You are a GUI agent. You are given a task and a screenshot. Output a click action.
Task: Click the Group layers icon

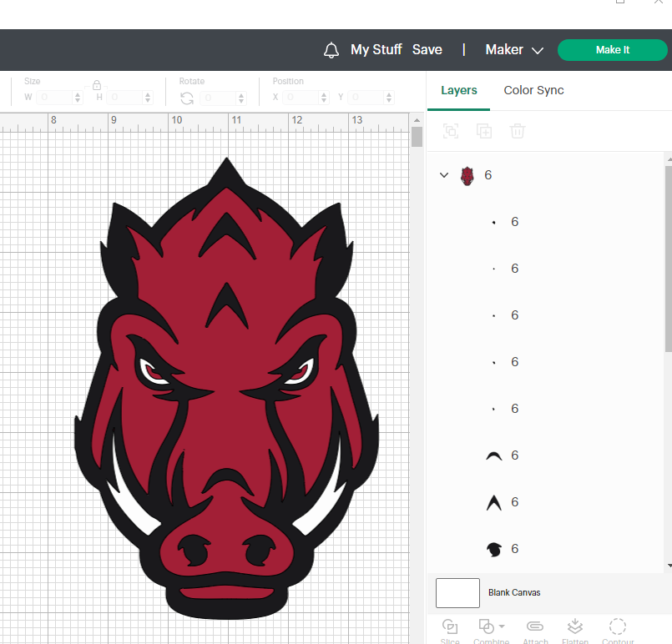point(451,131)
